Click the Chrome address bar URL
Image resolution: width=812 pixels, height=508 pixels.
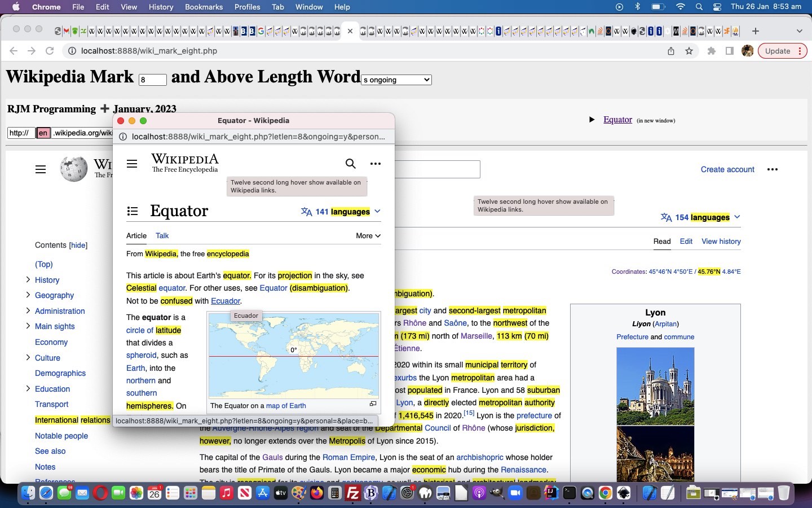point(149,51)
